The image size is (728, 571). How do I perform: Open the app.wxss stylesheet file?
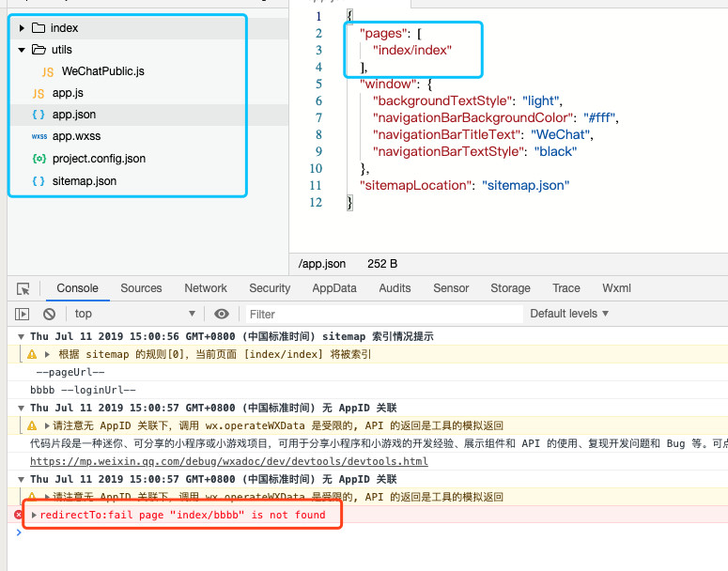(x=78, y=136)
